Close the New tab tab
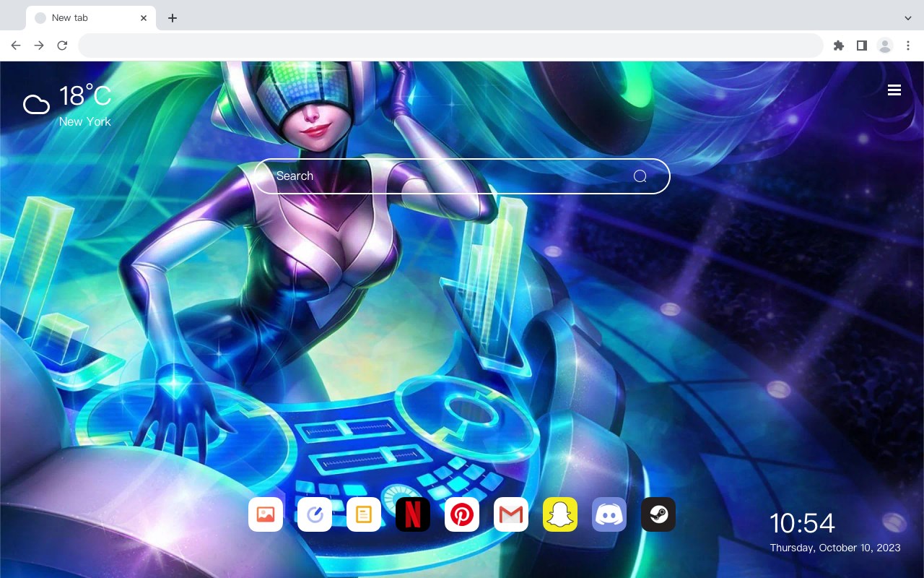 (144, 18)
